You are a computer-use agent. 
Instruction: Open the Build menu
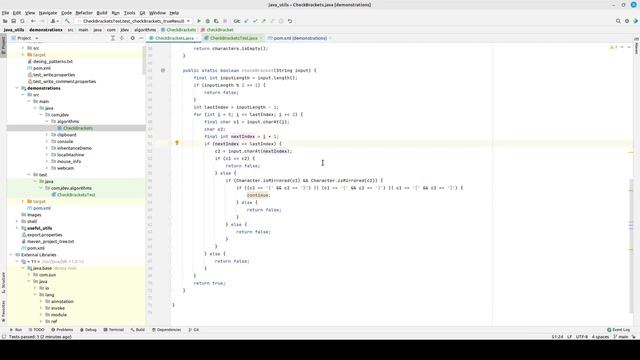pyautogui.click(x=102, y=13)
